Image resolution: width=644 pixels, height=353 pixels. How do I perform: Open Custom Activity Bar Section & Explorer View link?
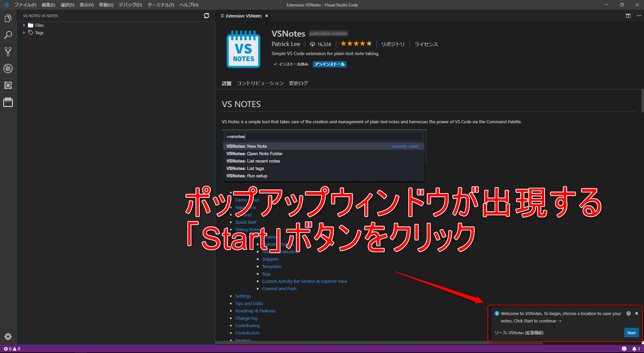[x=305, y=281]
